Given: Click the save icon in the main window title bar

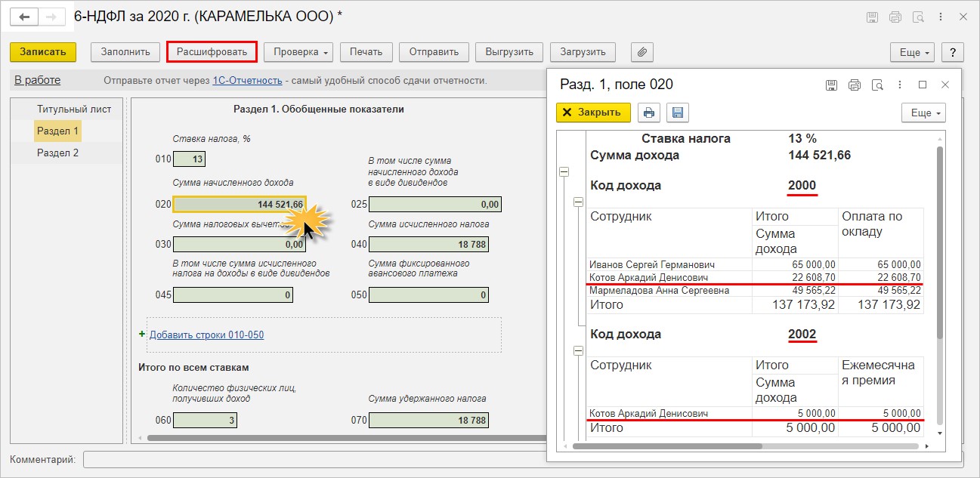Looking at the screenshot, I should [x=872, y=17].
